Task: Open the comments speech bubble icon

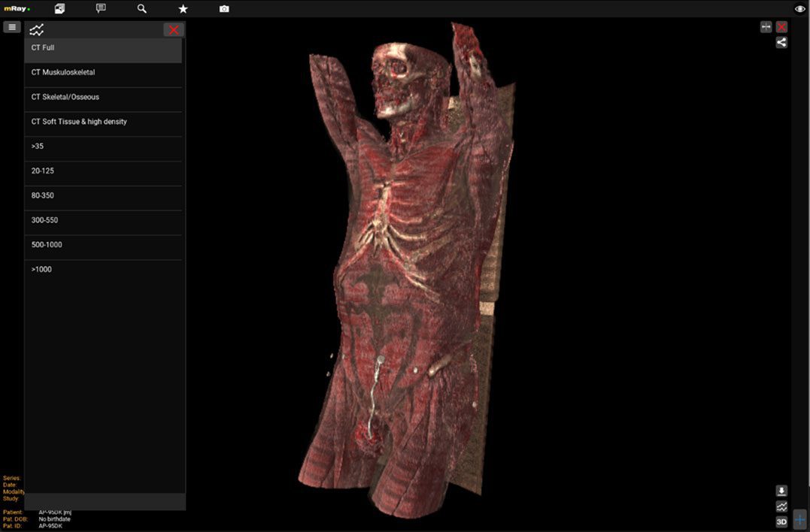Action: tap(101, 9)
